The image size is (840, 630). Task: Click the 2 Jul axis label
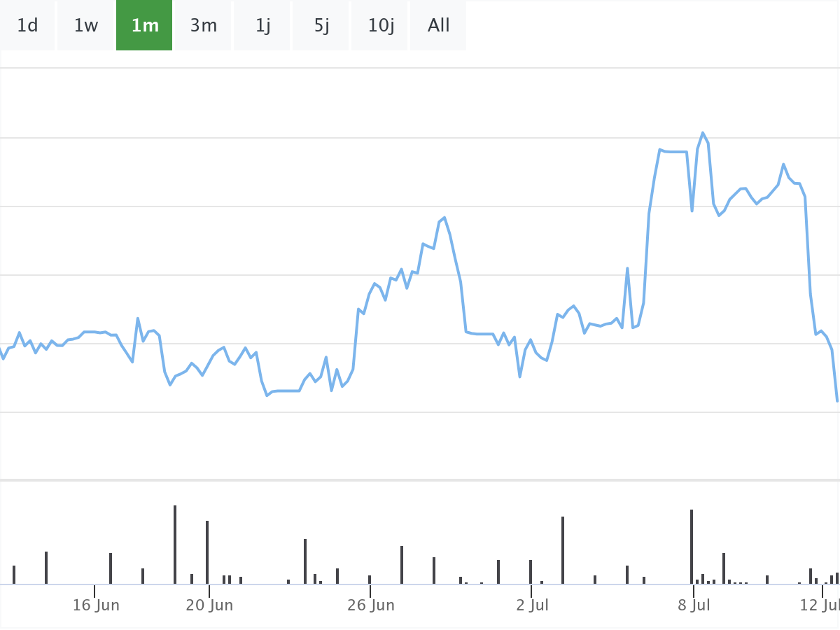click(532, 605)
